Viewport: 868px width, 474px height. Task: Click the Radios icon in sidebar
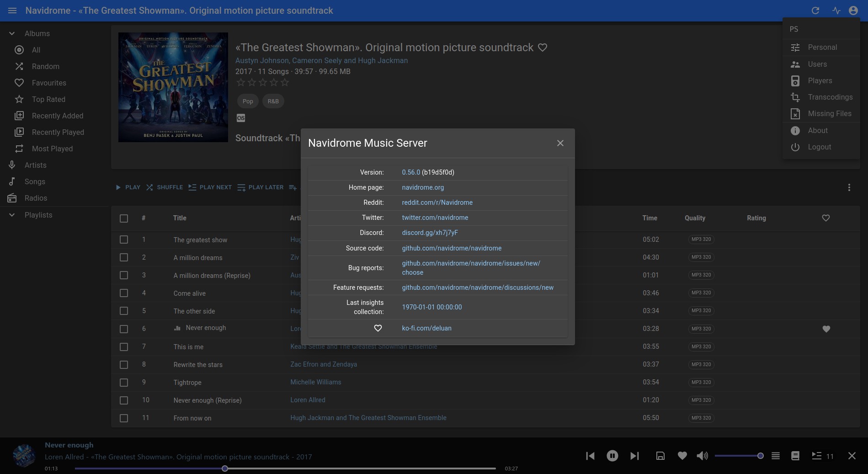[12, 198]
